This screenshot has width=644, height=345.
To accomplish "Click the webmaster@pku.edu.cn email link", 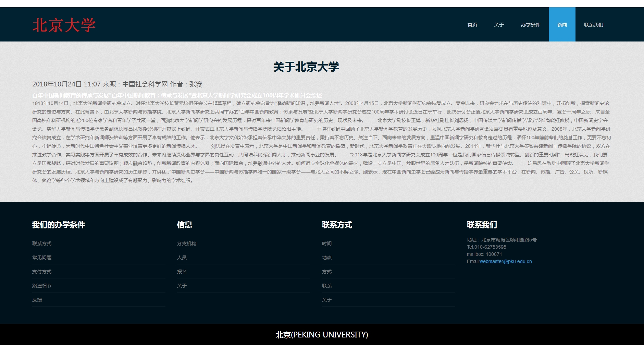I will click(x=506, y=261).
